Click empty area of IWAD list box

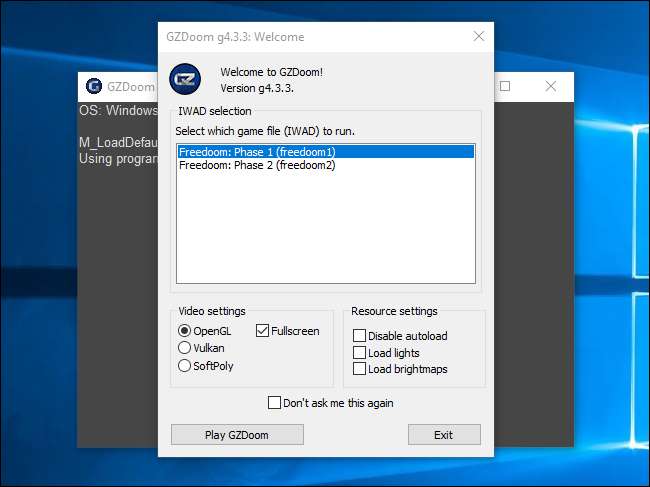tap(325, 228)
